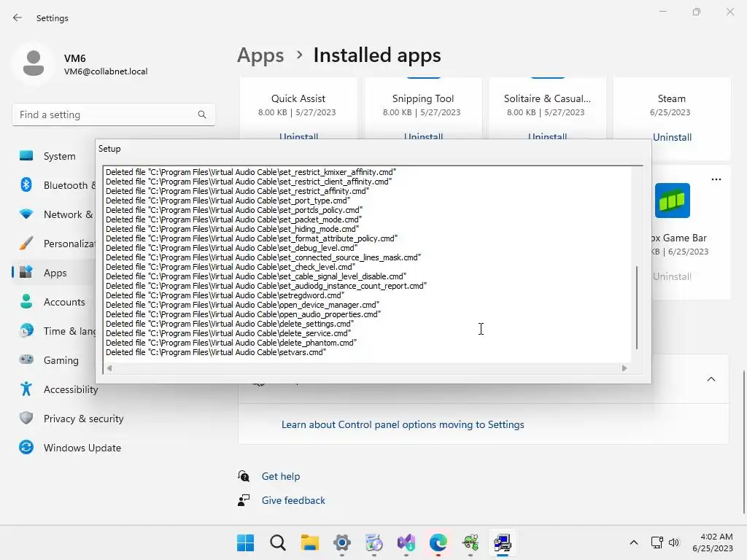Click the Get help headset icon

[244, 476]
